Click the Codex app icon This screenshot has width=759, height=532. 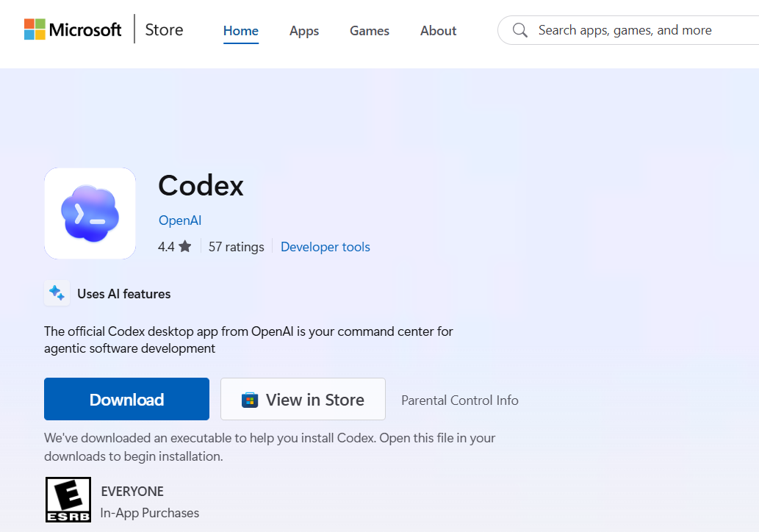[x=90, y=214]
